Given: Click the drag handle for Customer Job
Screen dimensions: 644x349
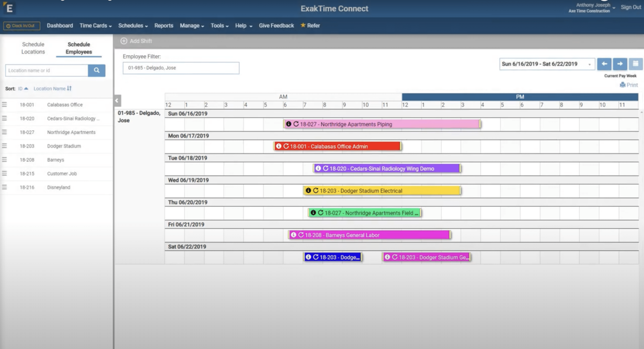Looking at the screenshot, I should point(5,174).
